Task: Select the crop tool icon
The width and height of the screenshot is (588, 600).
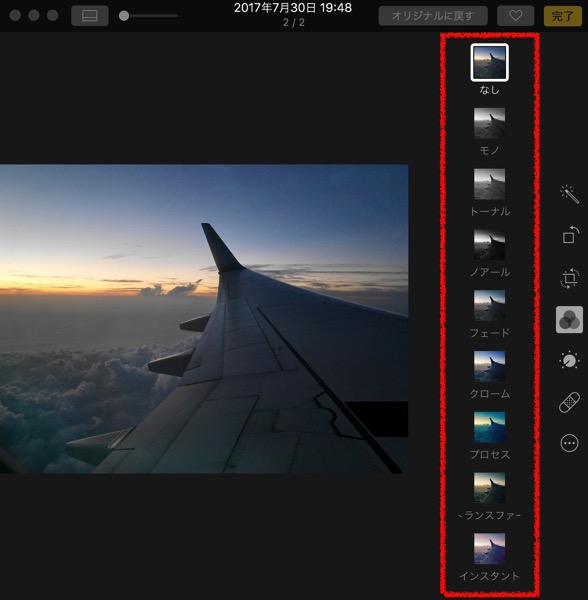Action: pos(569,278)
